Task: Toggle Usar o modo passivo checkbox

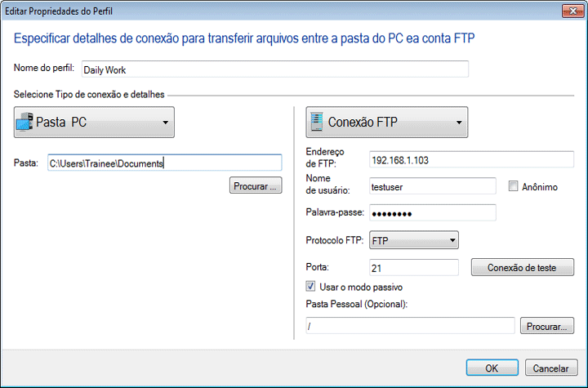Action: [311, 287]
